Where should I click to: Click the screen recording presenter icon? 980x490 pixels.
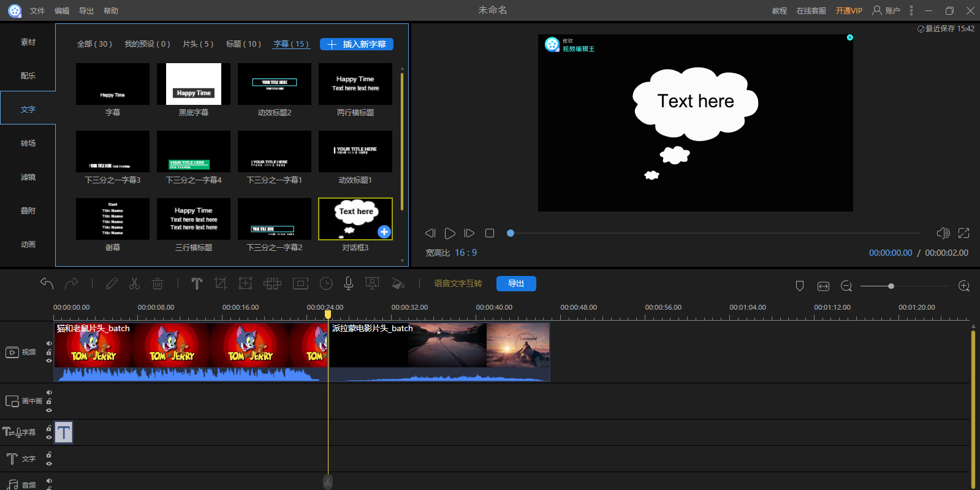(372, 283)
